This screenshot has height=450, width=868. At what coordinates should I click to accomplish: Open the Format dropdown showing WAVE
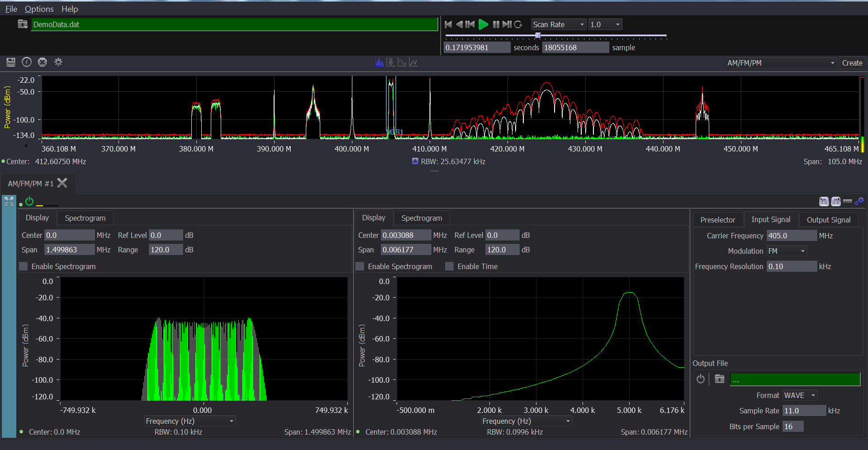pos(799,395)
